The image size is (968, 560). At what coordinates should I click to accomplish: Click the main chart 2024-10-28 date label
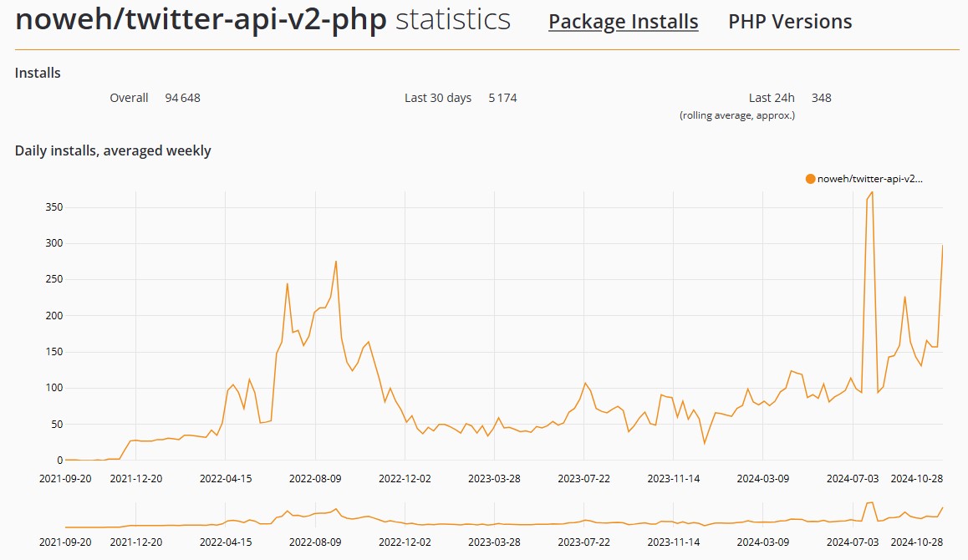coord(917,478)
